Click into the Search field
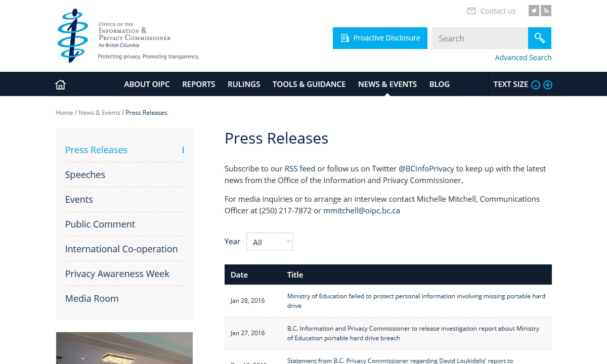 (480, 38)
